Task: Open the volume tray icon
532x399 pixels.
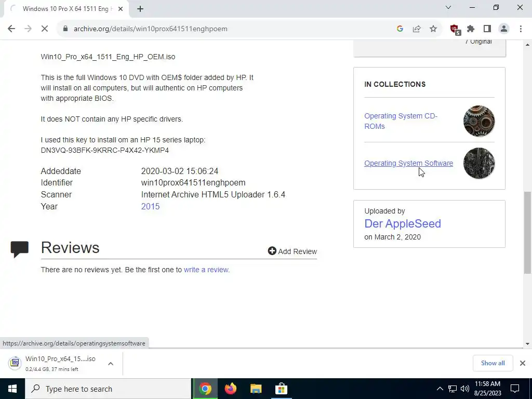Action: tap(465, 389)
